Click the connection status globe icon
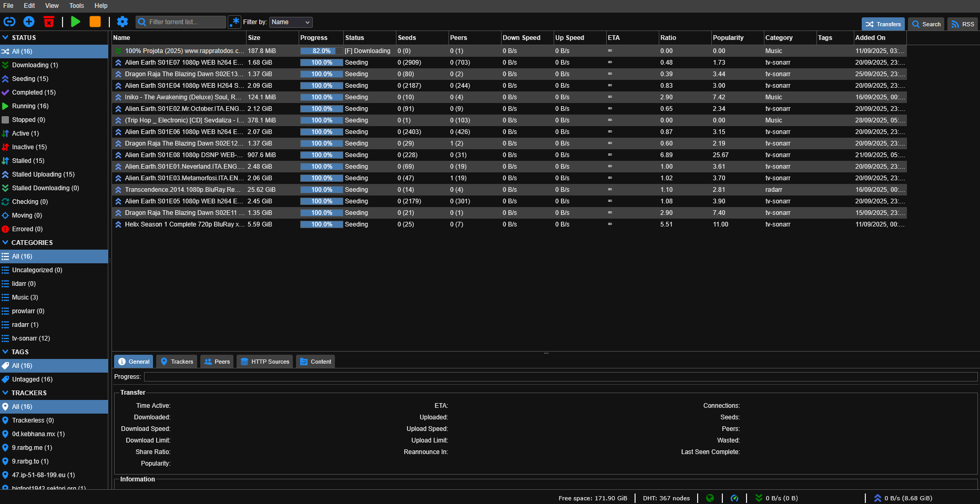Image resolution: width=980 pixels, height=504 pixels. click(710, 498)
